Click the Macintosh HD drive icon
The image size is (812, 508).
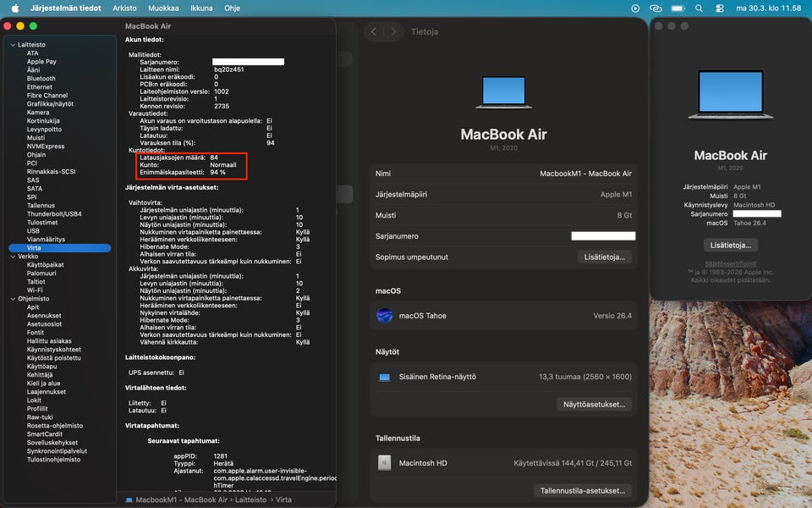[x=384, y=463]
